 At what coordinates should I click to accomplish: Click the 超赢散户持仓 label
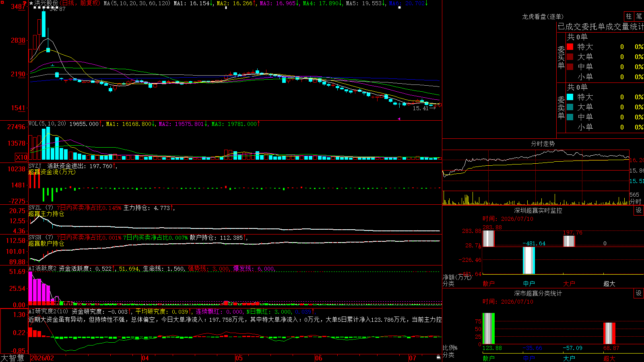(x=46, y=243)
